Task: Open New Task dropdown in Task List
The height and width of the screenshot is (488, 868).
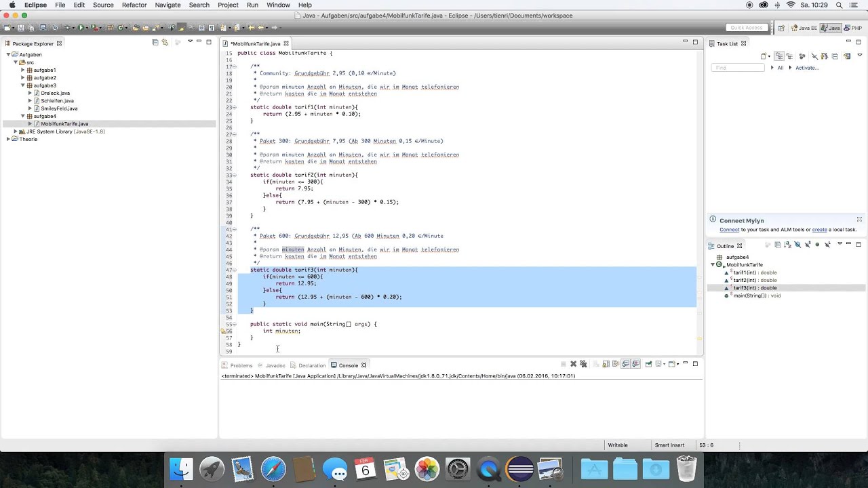Action: tap(769, 56)
